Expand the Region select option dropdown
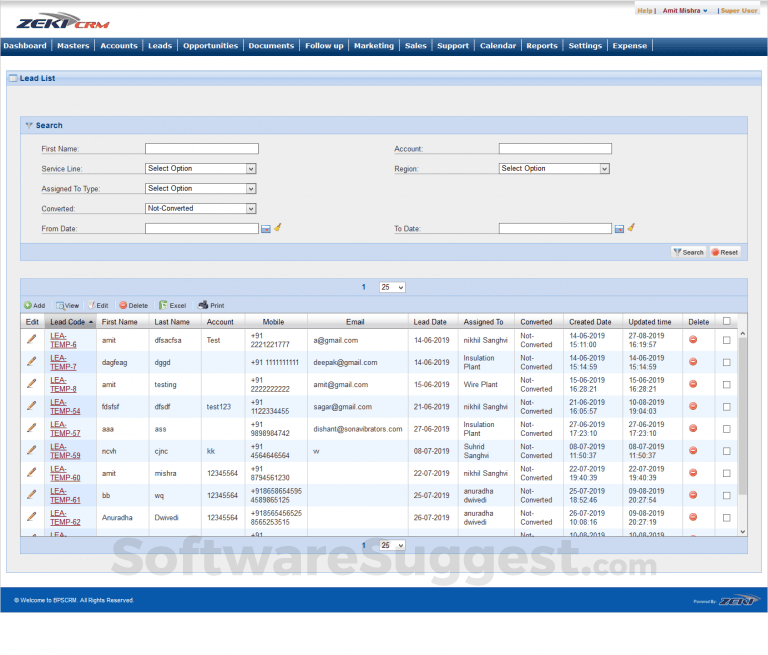The height and width of the screenshot is (655, 768). pyautogui.click(x=554, y=169)
